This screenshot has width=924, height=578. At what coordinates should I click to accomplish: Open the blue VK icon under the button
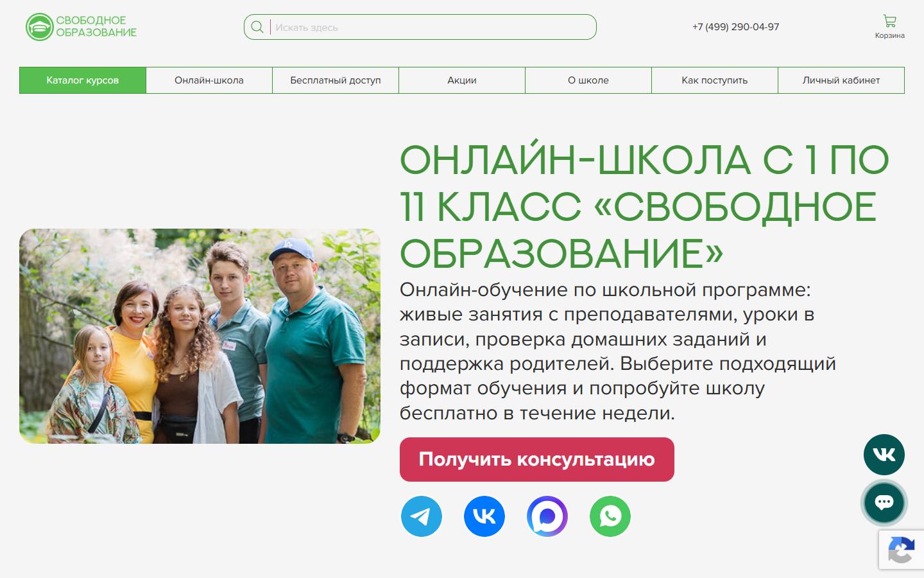coord(484,516)
